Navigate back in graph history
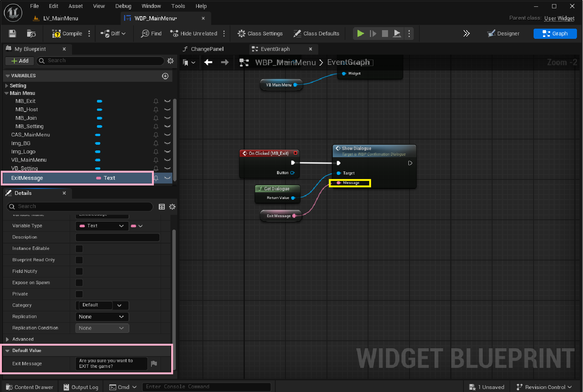The image size is (583, 392). click(208, 62)
